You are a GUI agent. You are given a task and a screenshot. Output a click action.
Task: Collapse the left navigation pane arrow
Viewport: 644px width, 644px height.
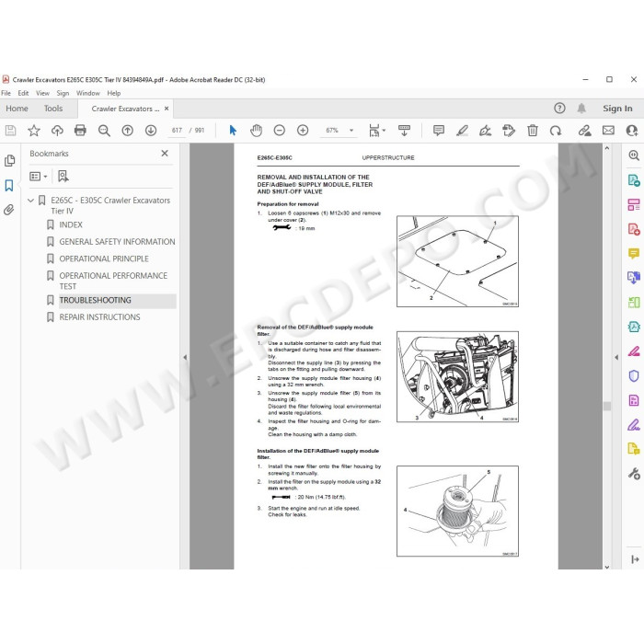(x=185, y=357)
